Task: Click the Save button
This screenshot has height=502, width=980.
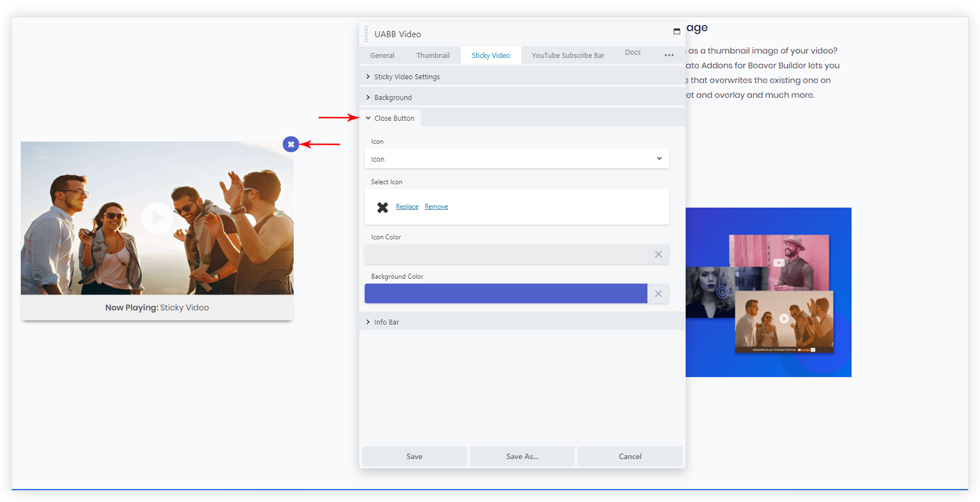Action: pyautogui.click(x=415, y=456)
